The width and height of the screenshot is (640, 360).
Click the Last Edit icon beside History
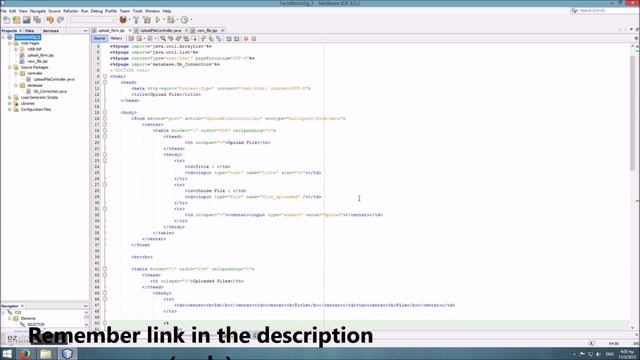pos(131,38)
